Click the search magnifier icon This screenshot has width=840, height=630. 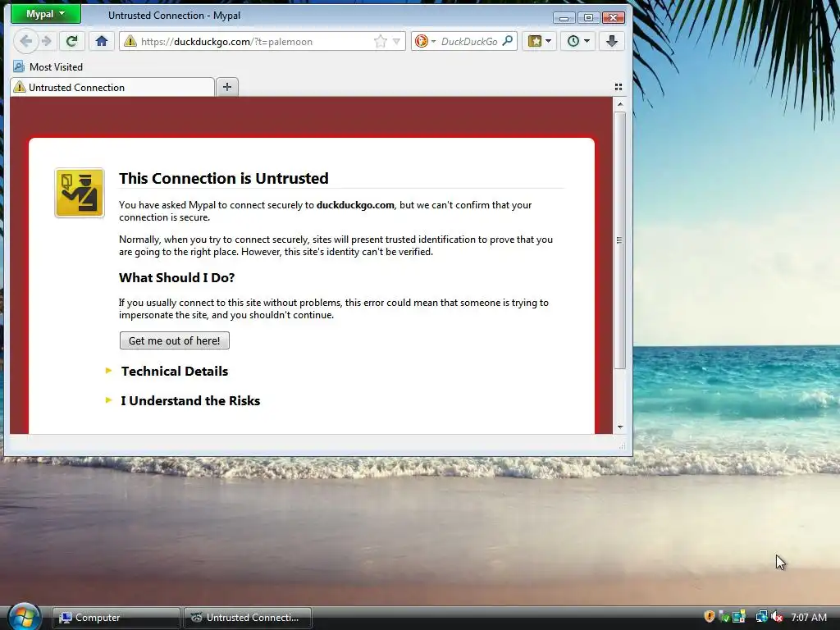click(507, 41)
